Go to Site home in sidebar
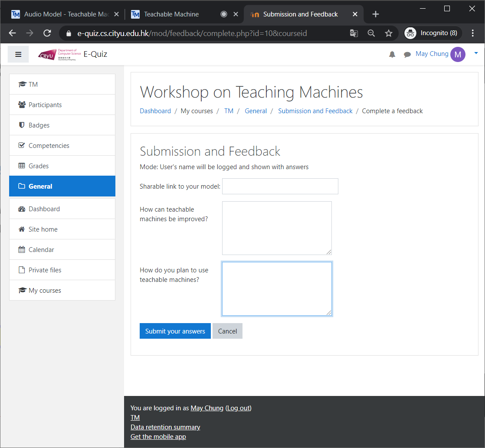 coord(62,229)
